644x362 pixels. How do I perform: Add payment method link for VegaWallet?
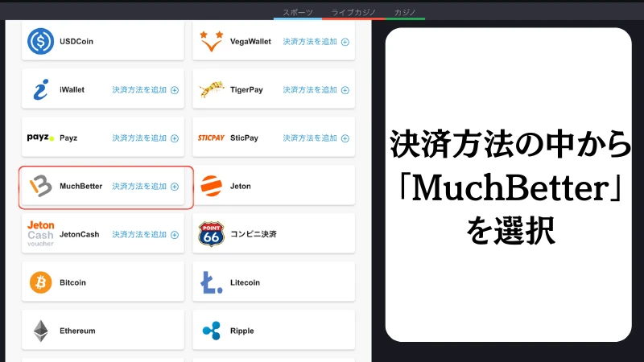(316, 42)
